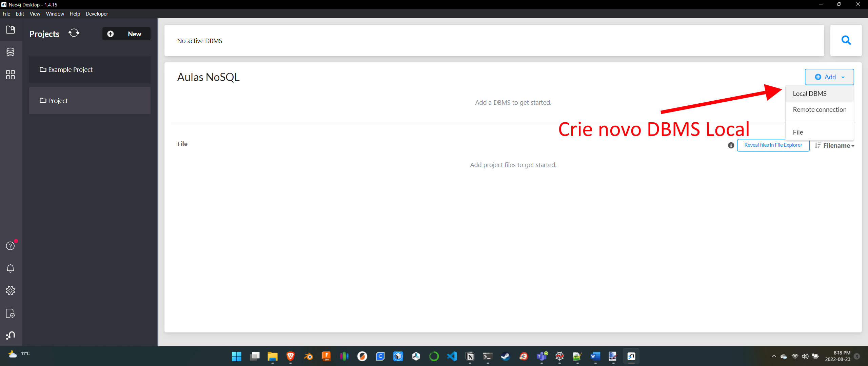868x366 pixels.
Task: Open the DBMS database sidebar icon
Action: coord(11,52)
